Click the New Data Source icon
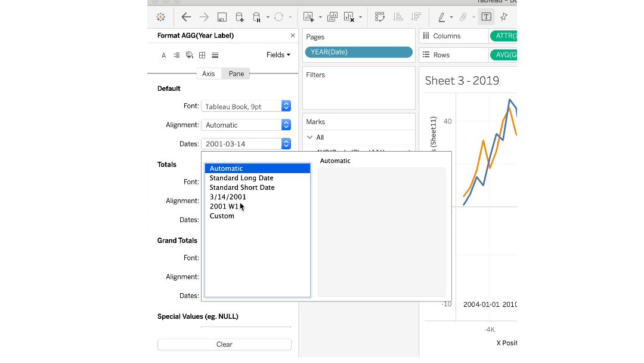This screenshot has height=363, width=644. (240, 17)
